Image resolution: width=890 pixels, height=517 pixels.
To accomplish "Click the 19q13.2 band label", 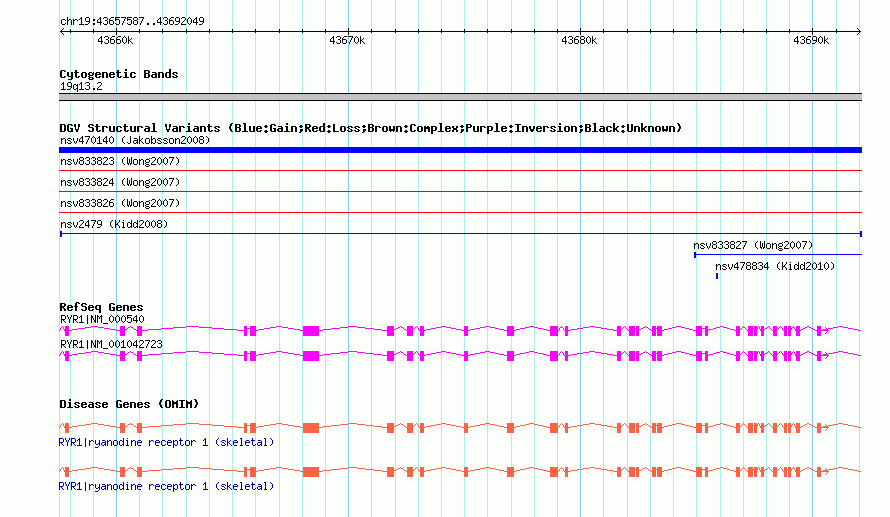I will 81,86.
